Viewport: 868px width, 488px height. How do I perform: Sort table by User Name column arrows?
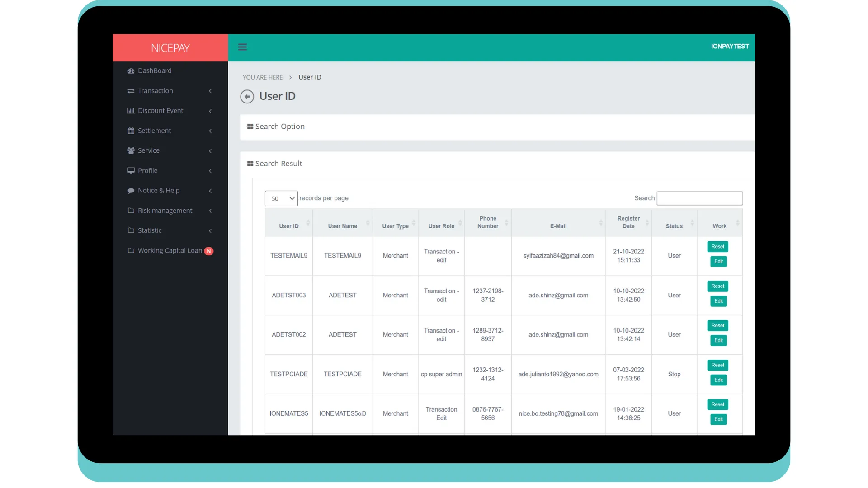tap(368, 223)
